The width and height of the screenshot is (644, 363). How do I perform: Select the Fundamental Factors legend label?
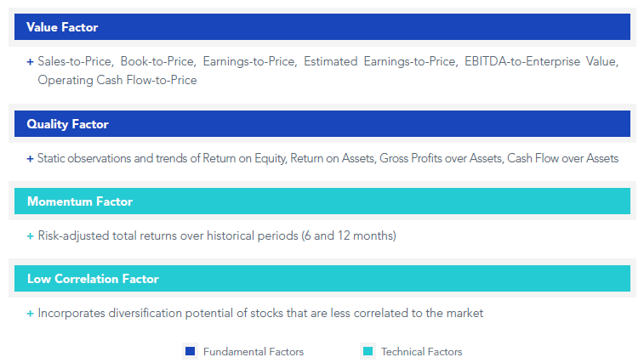[x=254, y=352]
